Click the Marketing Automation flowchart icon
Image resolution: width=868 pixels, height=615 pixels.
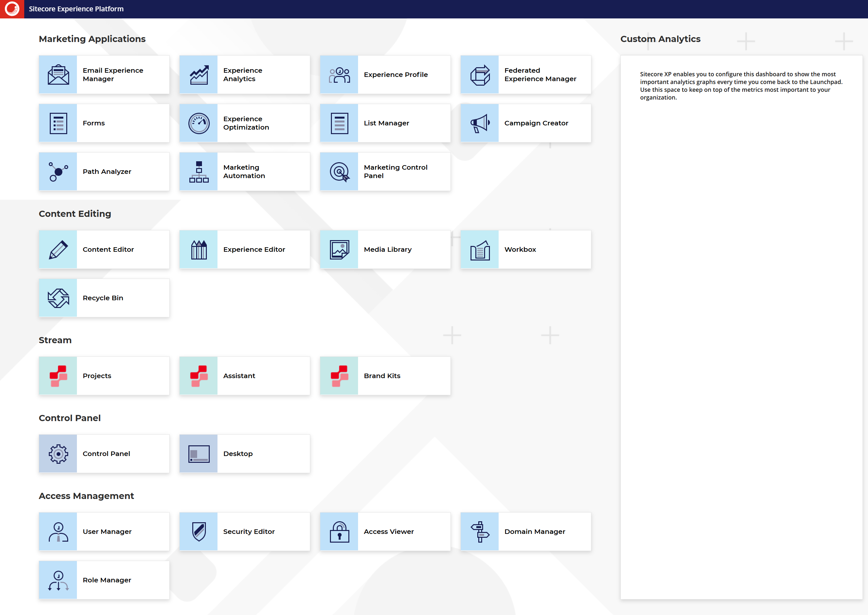[x=198, y=172]
